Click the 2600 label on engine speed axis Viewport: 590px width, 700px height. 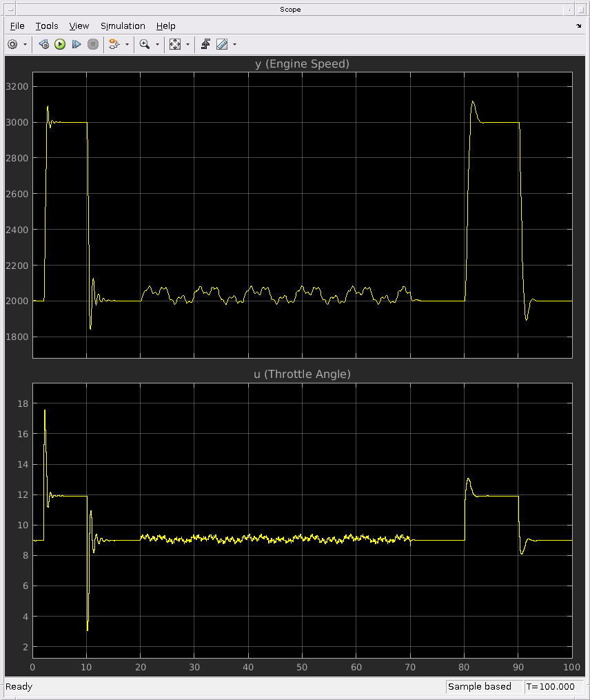pos(17,194)
